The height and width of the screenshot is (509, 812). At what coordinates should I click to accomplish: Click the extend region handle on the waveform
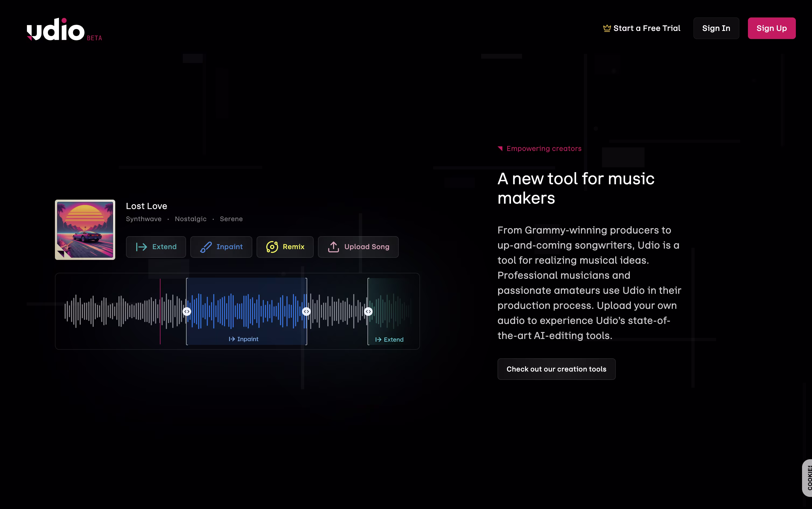(x=369, y=311)
